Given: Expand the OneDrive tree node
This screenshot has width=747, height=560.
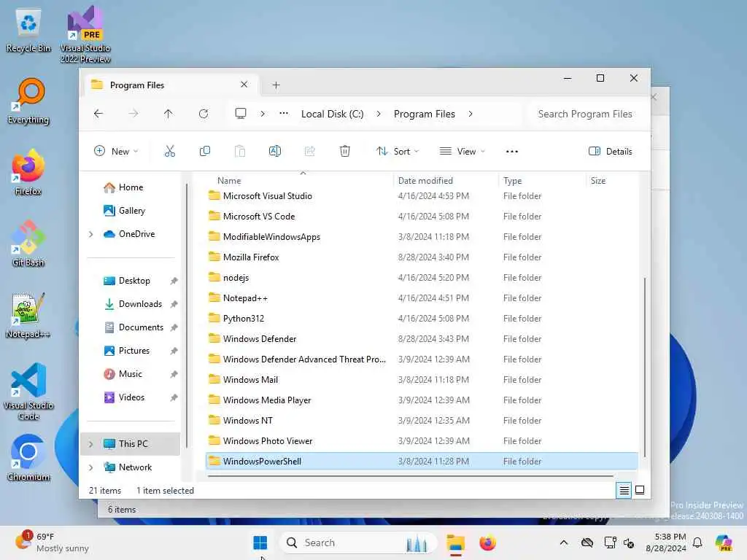Looking at the screenshot, I should [x=91, y=234].
